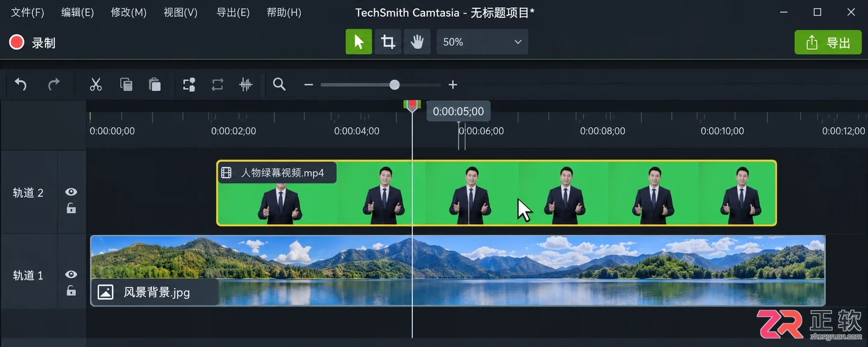Click the image icon on 风景背景.jpg
Image resolution: width=868 pixels, height=347 pixels.
coord(105,293)
